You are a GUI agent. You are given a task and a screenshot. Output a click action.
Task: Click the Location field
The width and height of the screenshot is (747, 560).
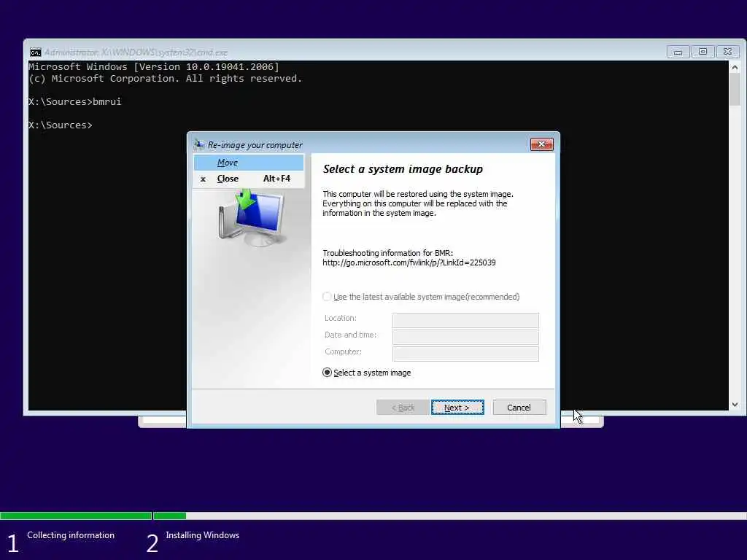point(465,320)
